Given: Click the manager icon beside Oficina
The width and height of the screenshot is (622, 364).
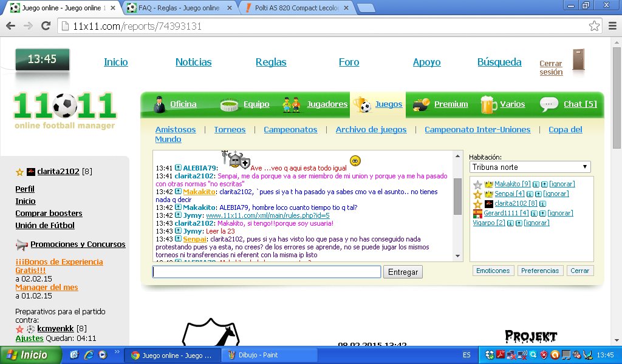Looking at the screenshot, I should click(159, 104).
